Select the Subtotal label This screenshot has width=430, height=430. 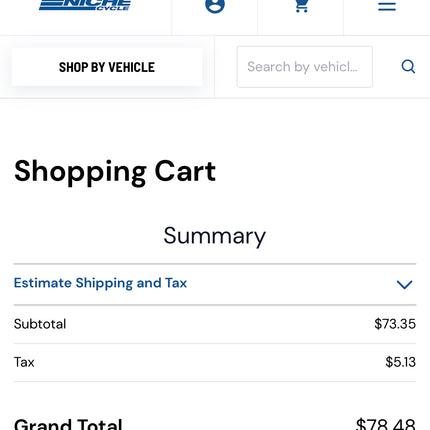pos(40,324)
